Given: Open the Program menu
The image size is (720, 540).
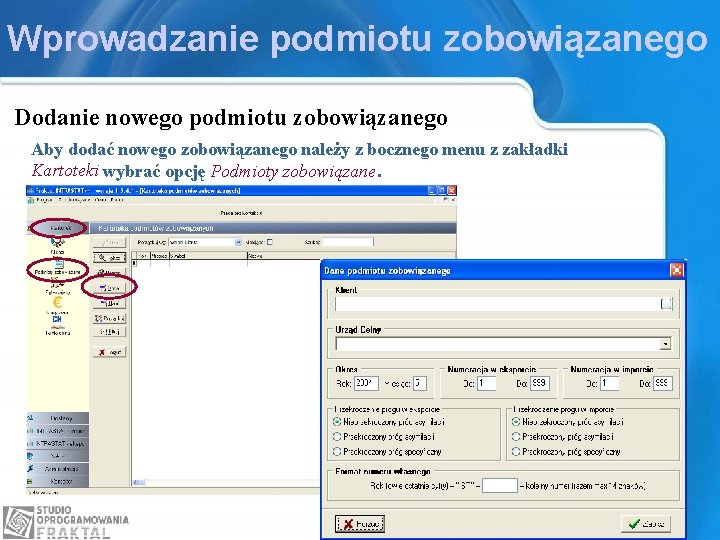Looking at the screenshot, I should pyautogui.click(x=45, y=200).
